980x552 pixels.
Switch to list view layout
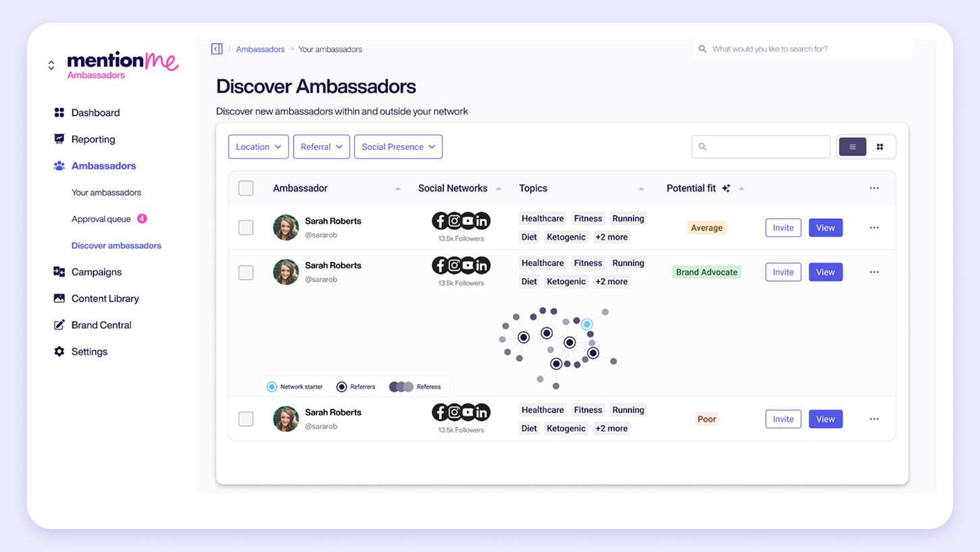point(852,146)
